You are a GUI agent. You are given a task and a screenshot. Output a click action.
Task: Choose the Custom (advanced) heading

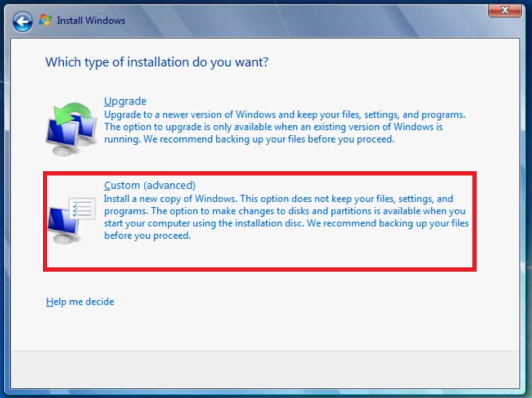(x=149, y=185)
